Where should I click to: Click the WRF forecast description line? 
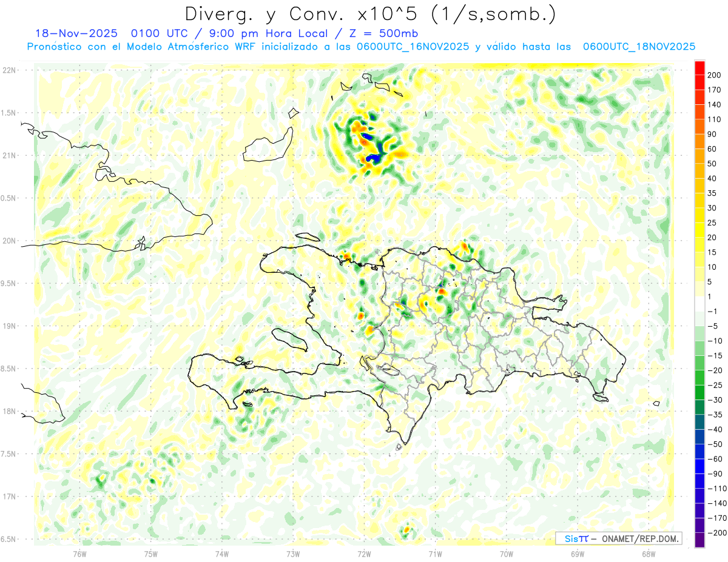pyautogui.click(x=361, y=47)
